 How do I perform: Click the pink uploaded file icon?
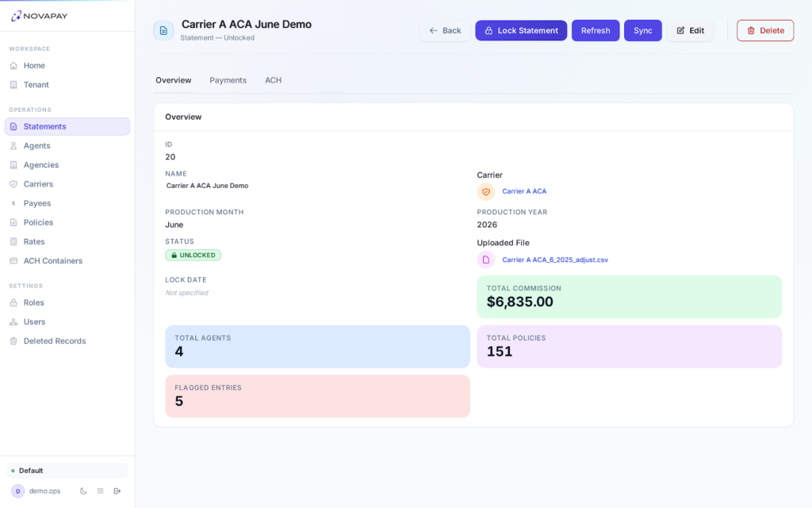[486, 260]
